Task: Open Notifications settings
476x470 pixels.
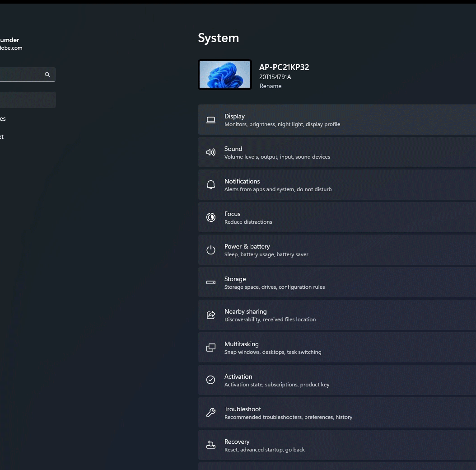Action: point(337,185)
